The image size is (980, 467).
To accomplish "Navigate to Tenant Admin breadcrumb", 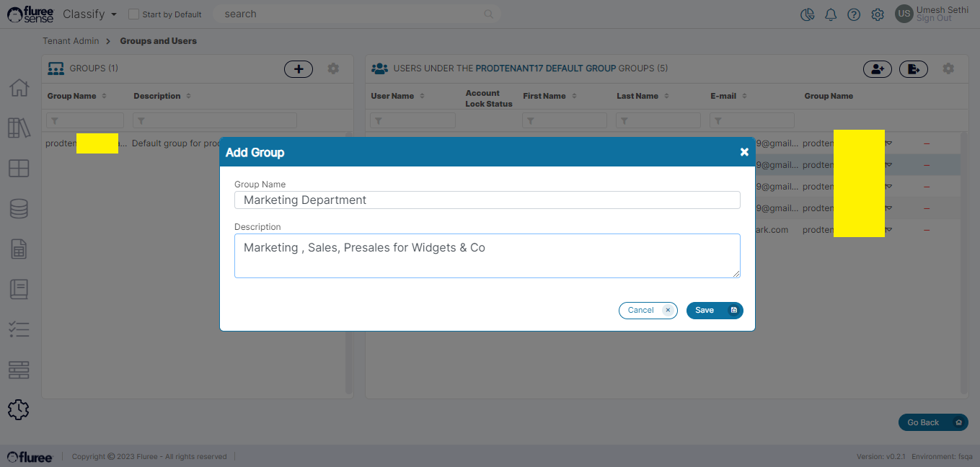I will tap(71, 41).
